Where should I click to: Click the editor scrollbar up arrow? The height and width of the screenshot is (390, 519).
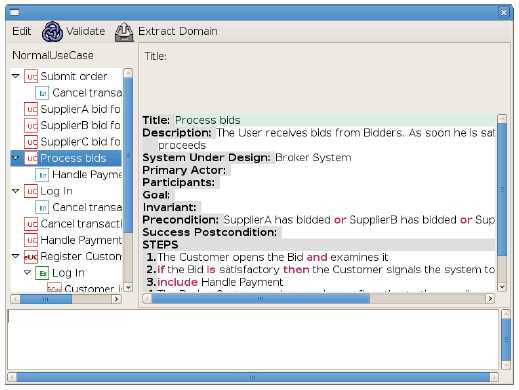point(502,119)
